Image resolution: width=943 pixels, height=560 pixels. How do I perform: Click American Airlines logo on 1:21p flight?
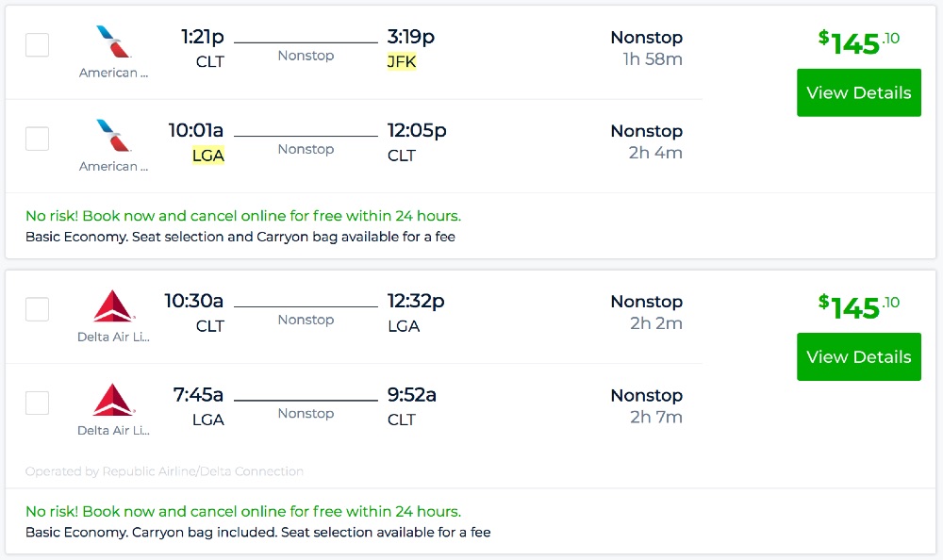point(113,42)
